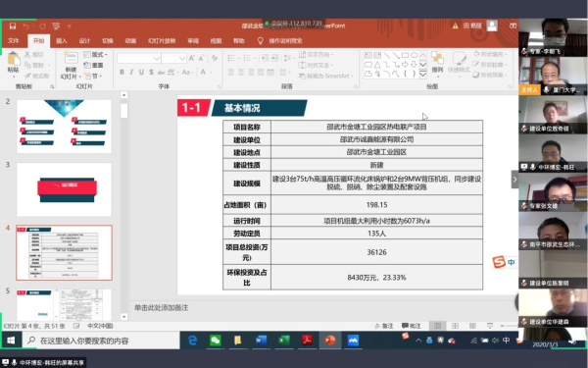Image resolution: width=588 pixels, height=368 pixels.
Task: Select slide 3 thumbnail in the panel
Action: point(64,189)
